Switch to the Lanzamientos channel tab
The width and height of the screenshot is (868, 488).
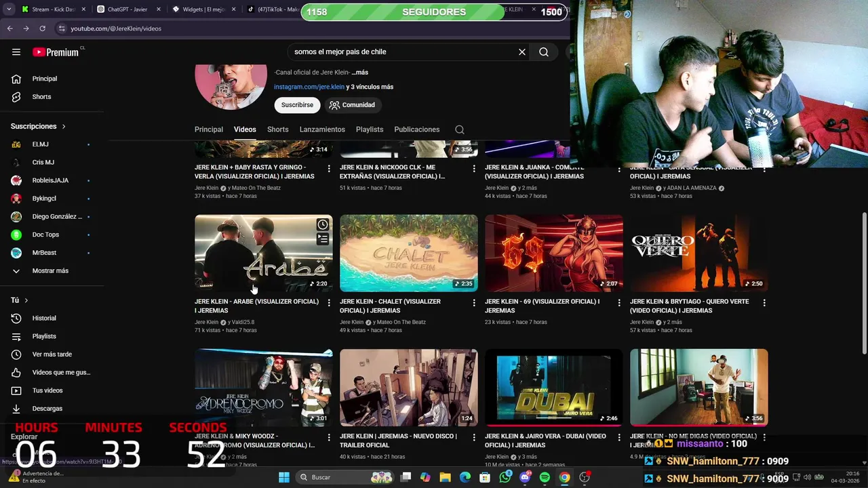pyautogui.click(x=322, y=129)
